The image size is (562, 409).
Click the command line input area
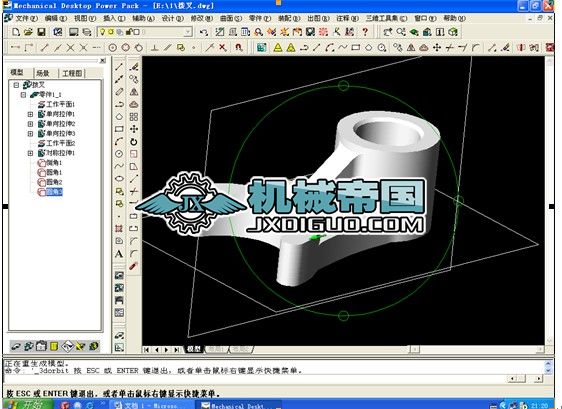coord(255,379)
